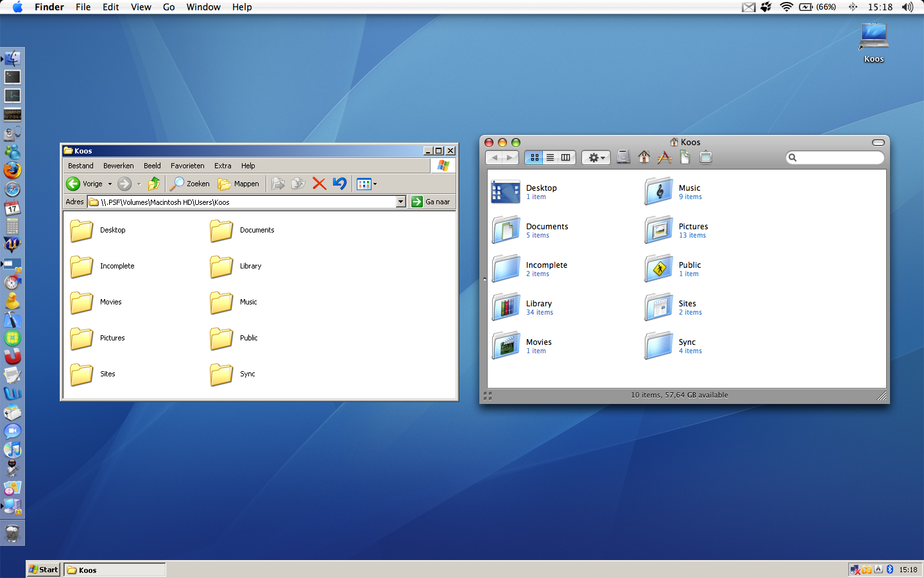Open Applications via the A icon in Finder toolbar
The image size is (924, 578).
pyautogui.click(x=665, y=157)
